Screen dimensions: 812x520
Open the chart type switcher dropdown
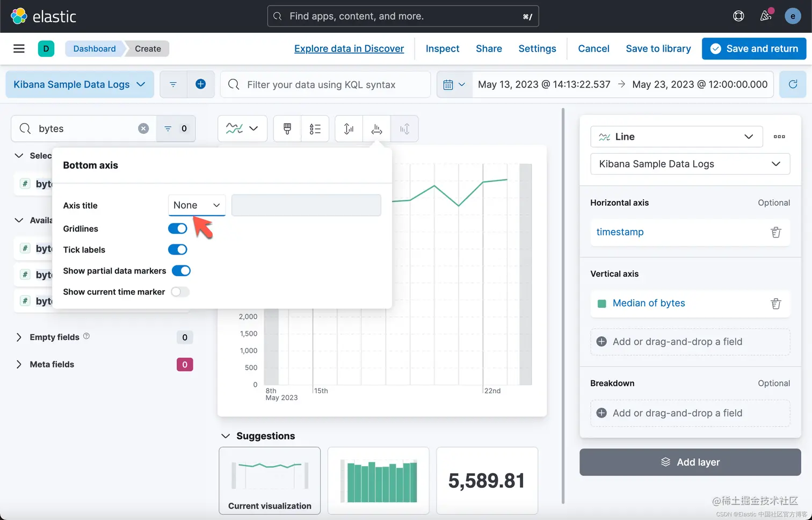[x=242, y=128]
